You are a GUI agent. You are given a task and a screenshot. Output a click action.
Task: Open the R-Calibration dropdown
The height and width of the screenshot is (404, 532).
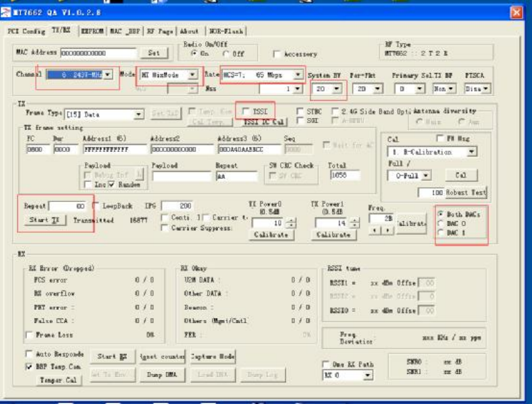click(x=472, y=152)
